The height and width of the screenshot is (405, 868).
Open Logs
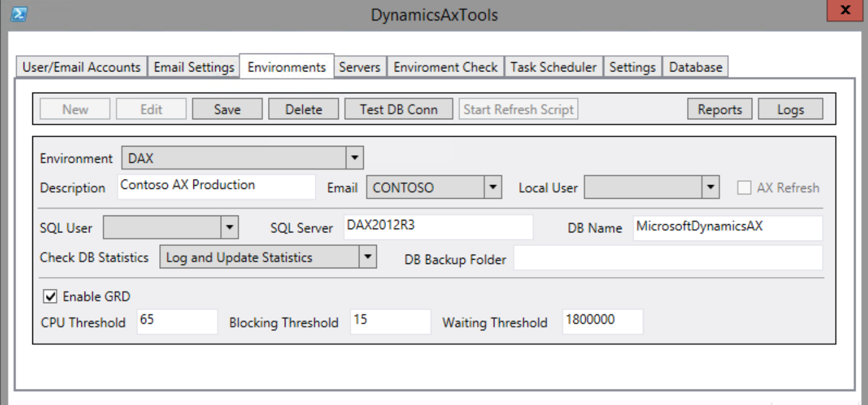pyautogui.click(x=790, y=109)
